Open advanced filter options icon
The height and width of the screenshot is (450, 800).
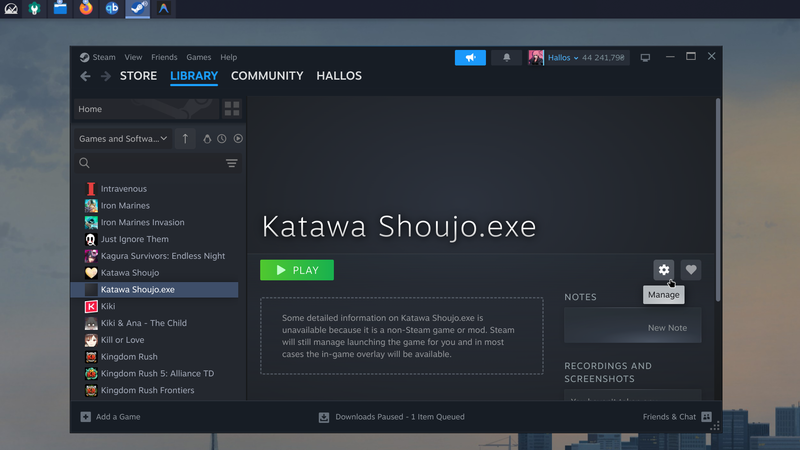click(232, 163)
